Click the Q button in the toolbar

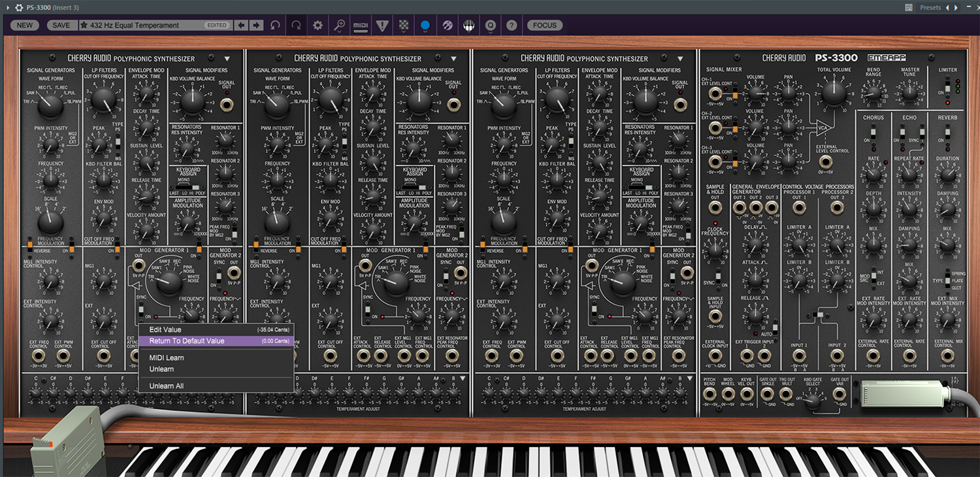(x=490, y=25)
